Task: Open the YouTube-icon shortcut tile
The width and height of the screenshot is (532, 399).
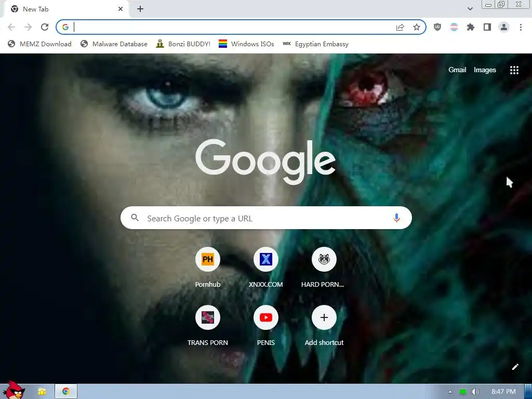Action: 265,326
